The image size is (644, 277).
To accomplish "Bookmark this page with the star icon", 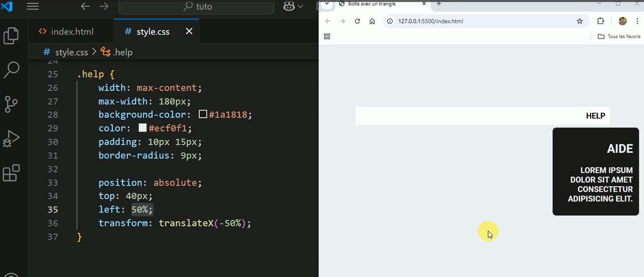I will pyautogui.click(x=580, y=21).
